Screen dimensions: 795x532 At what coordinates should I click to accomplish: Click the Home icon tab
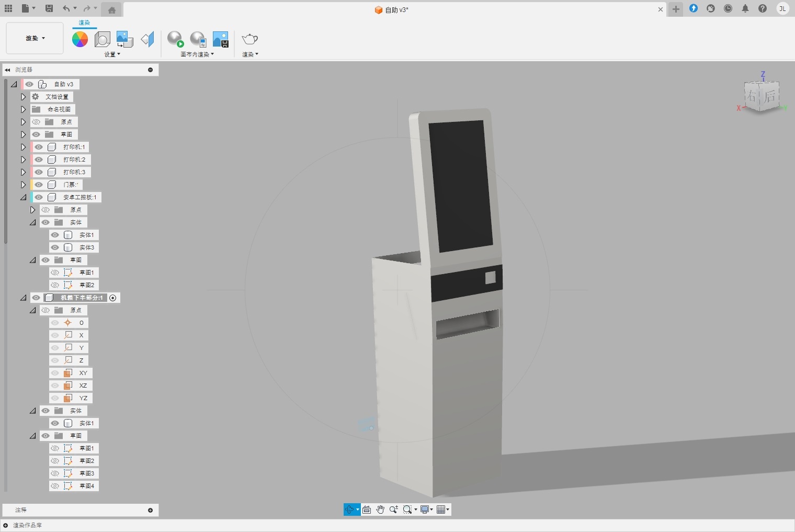112,10
